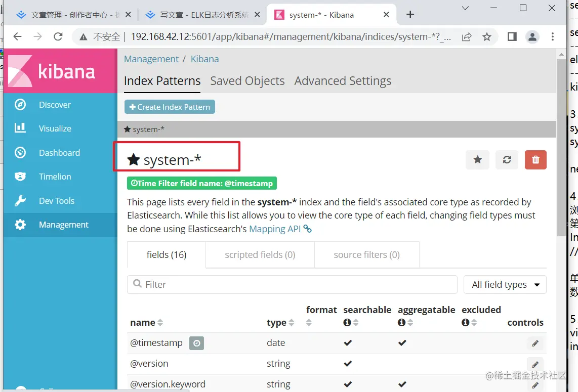578x392 pixels.
Task: Click the @version.keyword field name
Action: [x=168, y=384]
